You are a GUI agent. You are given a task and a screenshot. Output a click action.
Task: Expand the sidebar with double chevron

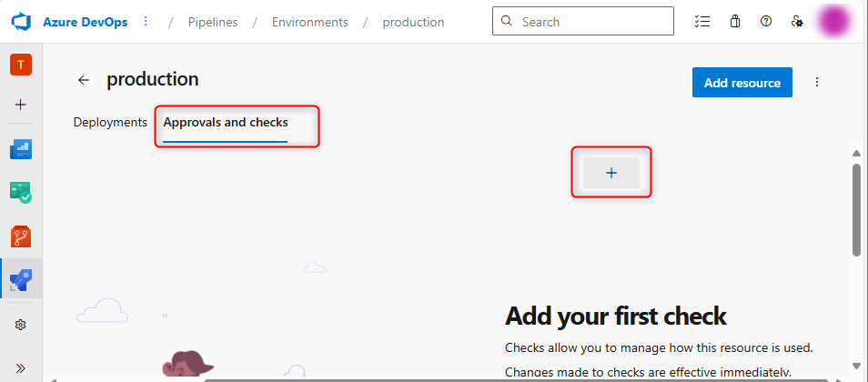tap(21, 367)
